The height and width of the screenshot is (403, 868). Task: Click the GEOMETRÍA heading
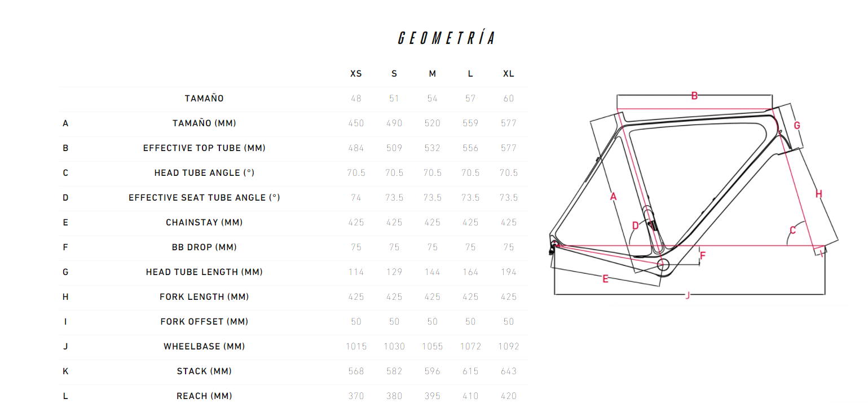447,38
